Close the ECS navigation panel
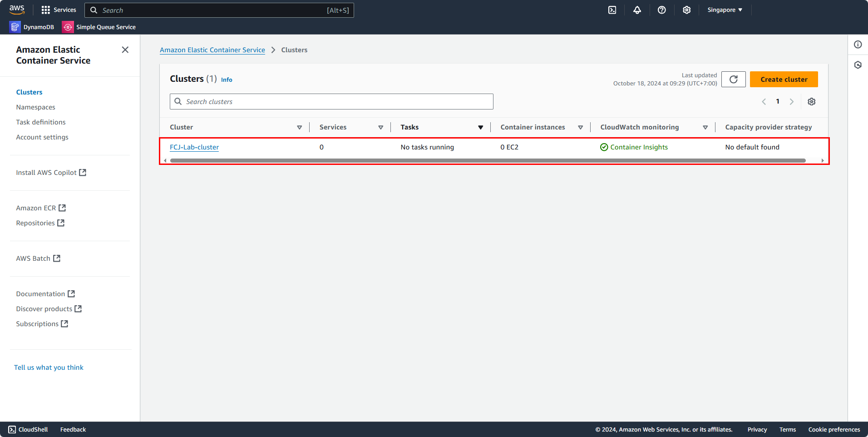This screenshot has height=437, width=868. tap(125, 50)
